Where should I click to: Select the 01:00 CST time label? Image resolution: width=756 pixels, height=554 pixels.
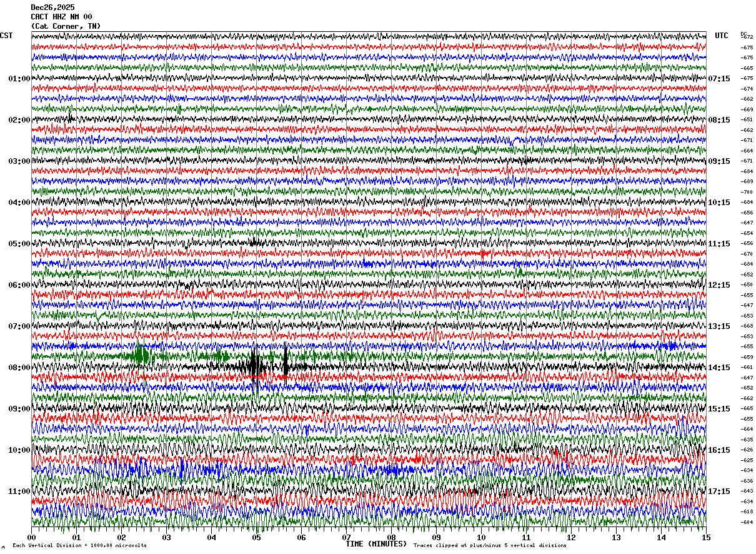(x=19, y=79)
